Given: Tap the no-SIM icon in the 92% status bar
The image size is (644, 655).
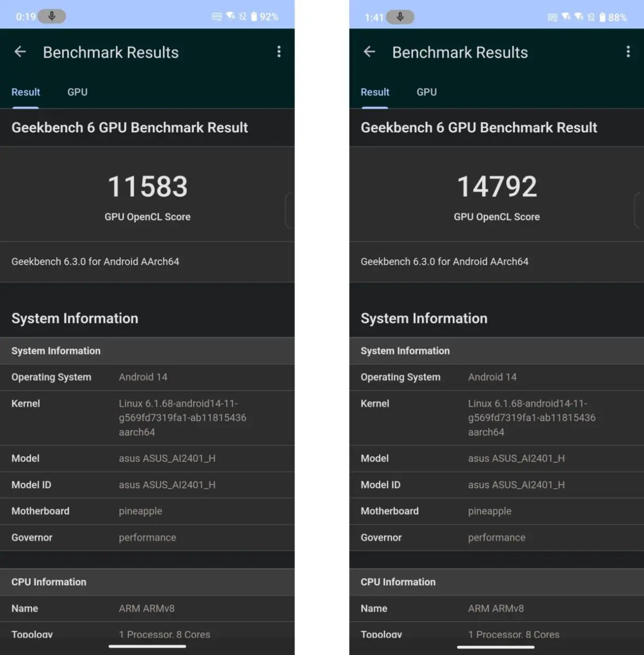Looking at the screenshot, I should click(243, 16).
